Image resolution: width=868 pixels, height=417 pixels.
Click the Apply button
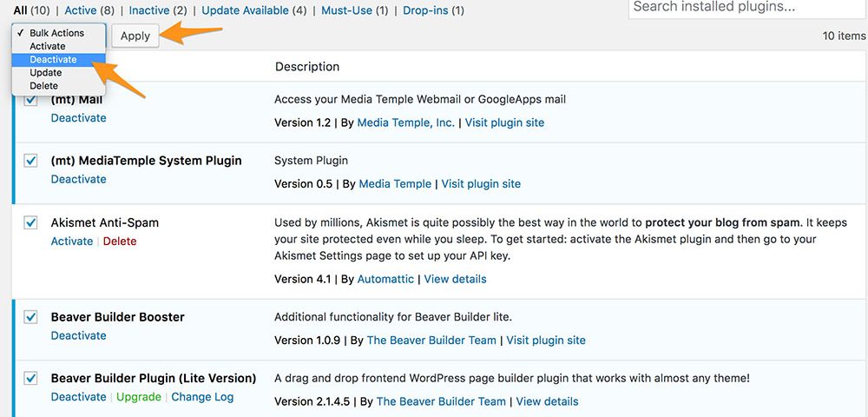[135, 36]
